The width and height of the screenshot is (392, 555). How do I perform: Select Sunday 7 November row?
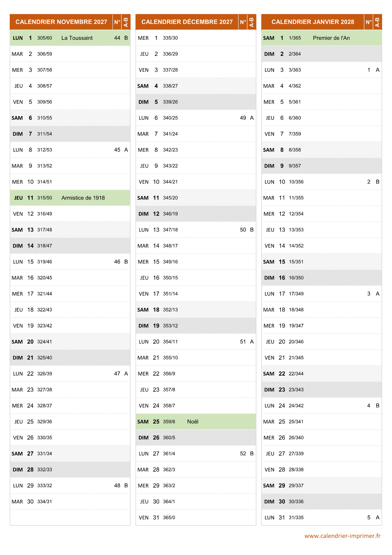pos(70,134)
